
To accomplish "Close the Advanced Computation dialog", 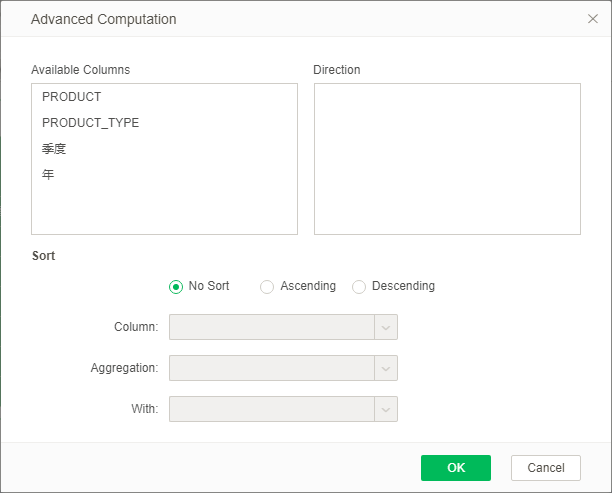I will point(592,19).
